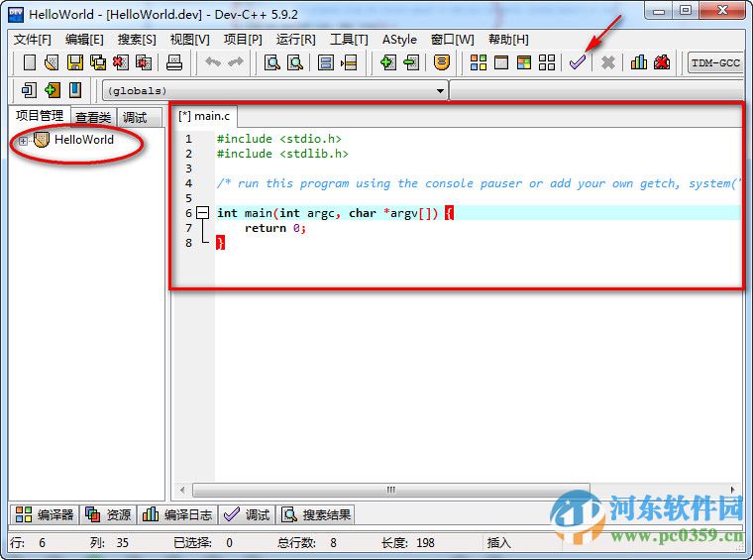
Task: Click the Close All files icon
Action: coord(144,62)
